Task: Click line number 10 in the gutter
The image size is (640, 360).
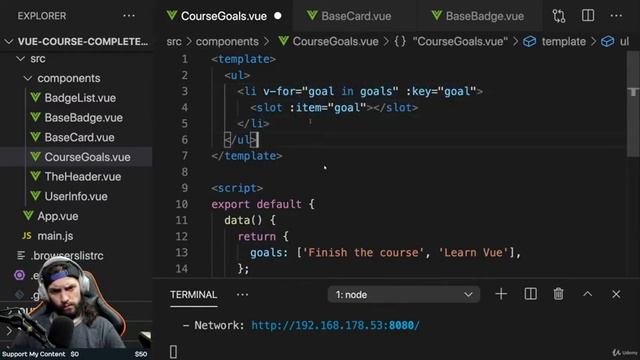Action: point(182,204)
